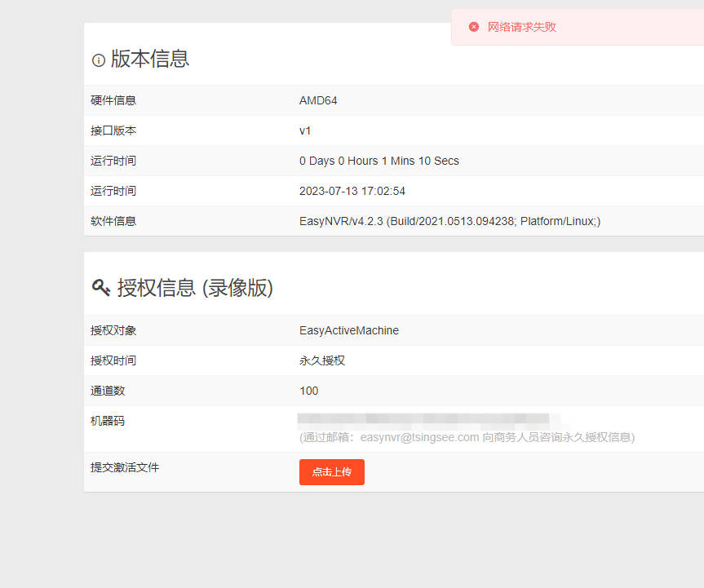Select the 网络请求失败 notification text

pyautogui.click(x=522, y=27)
